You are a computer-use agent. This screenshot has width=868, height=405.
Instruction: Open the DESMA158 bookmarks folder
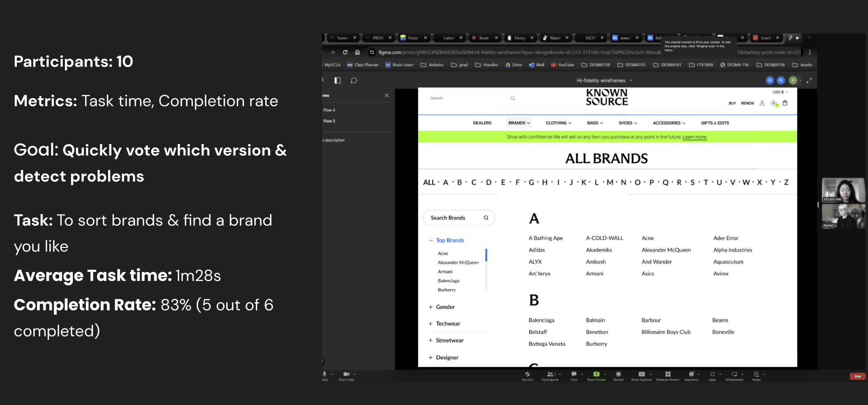tap(596, 65)
